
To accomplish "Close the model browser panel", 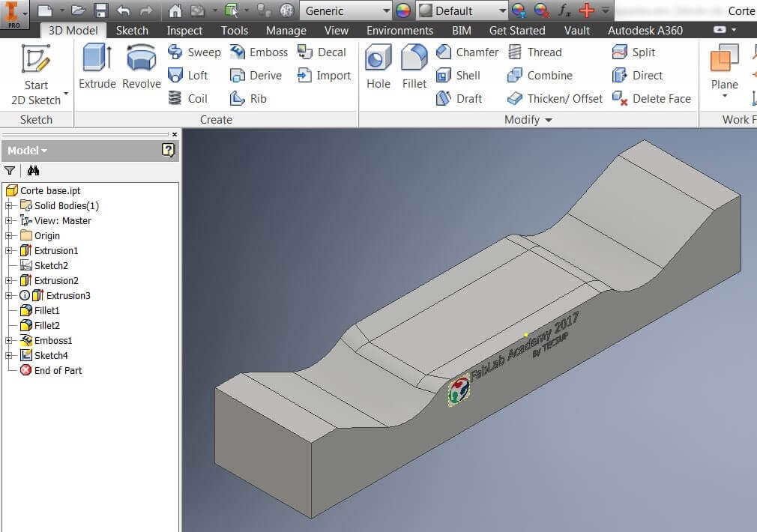I will (x=175, y=135).
